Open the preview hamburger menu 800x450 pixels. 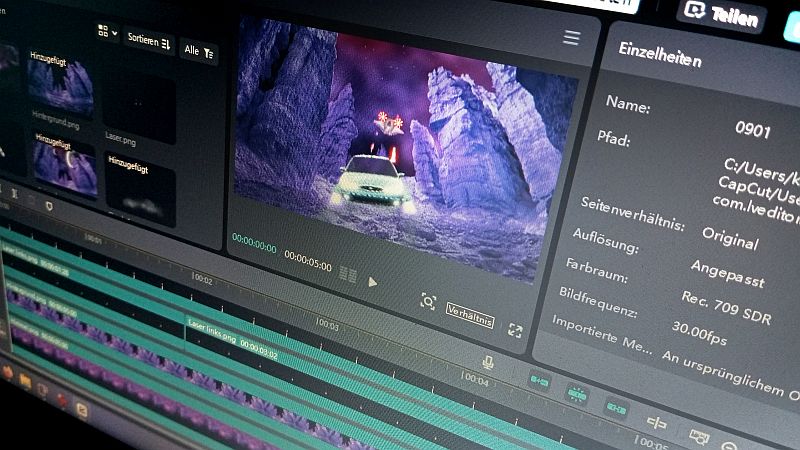point(571,38)
